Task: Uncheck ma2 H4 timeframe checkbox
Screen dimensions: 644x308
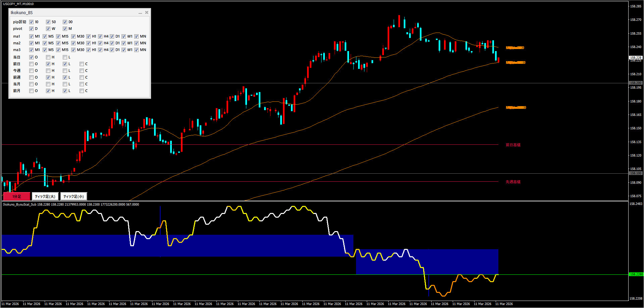Action: (x=100, y=43)
